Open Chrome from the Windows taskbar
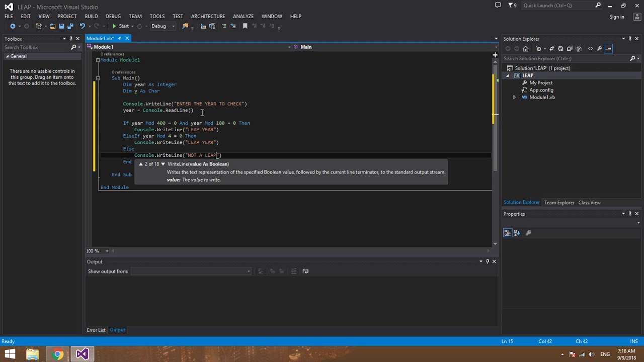Screen dimensions: 644x362 tap(57, 354)
